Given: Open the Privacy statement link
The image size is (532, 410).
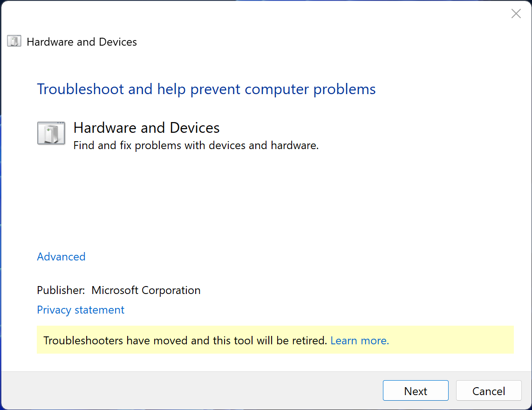Looking at the screenshot, I should click(x=80, y=309).
